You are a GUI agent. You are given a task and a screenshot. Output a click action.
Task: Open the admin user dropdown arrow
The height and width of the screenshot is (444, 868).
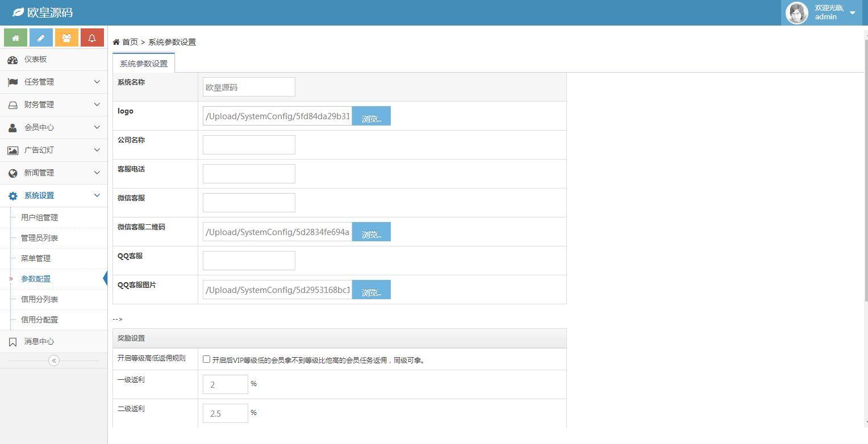(852, 12)
